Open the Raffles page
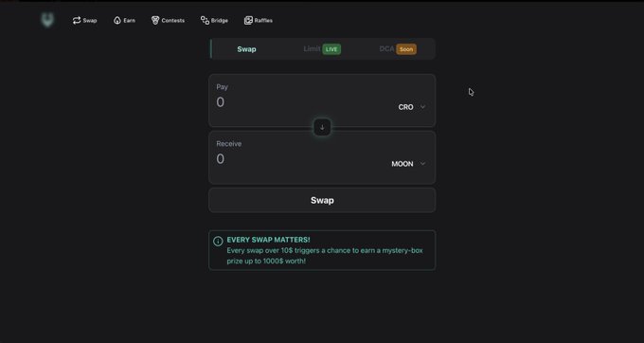This screenshot has height=343, width=644. [259, 21]
